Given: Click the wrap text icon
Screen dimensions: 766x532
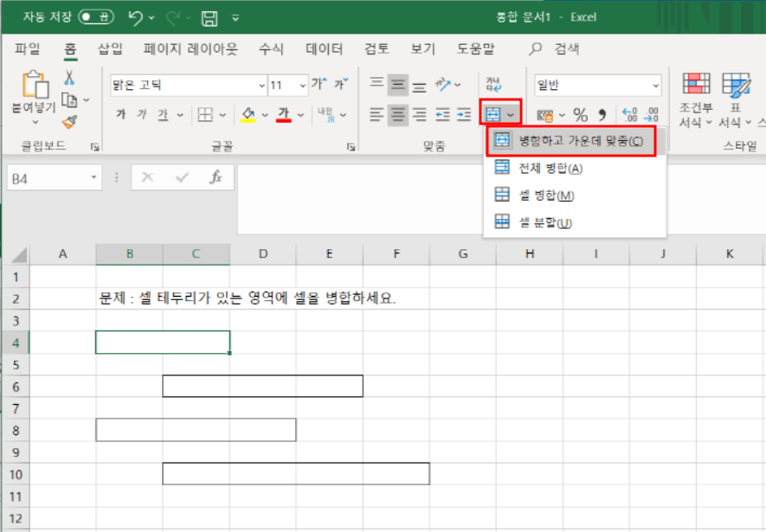Looking at the screenshot, I should tap(493, 85).
